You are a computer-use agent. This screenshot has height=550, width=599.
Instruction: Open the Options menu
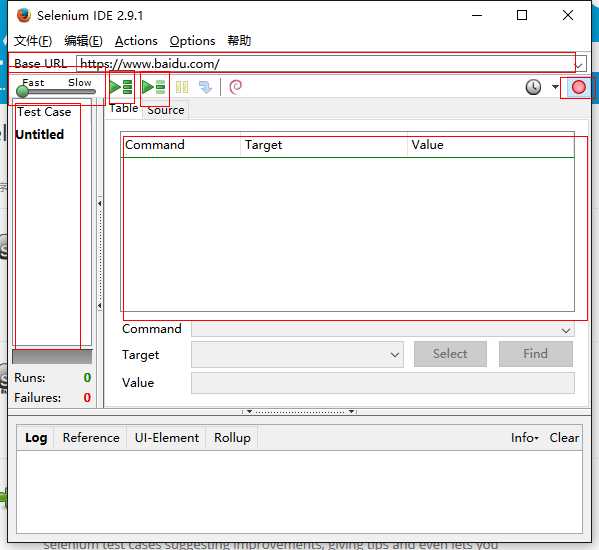tap(193, 40)
